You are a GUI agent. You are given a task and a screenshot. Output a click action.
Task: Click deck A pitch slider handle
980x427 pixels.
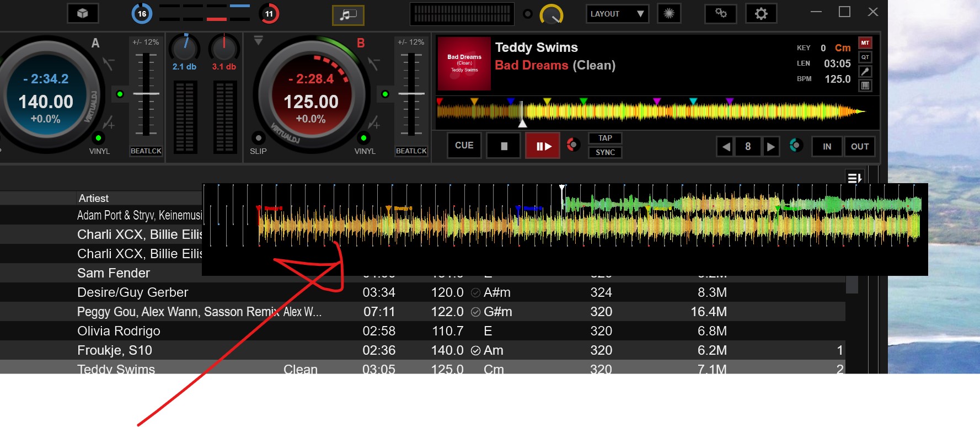pos(146,94)
